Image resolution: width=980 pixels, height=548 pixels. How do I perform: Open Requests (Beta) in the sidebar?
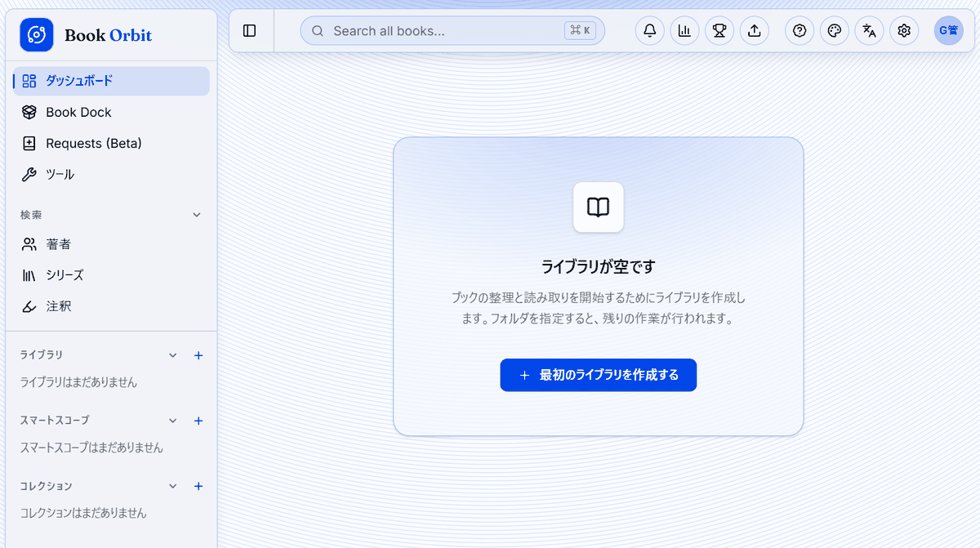click(111, 143)
